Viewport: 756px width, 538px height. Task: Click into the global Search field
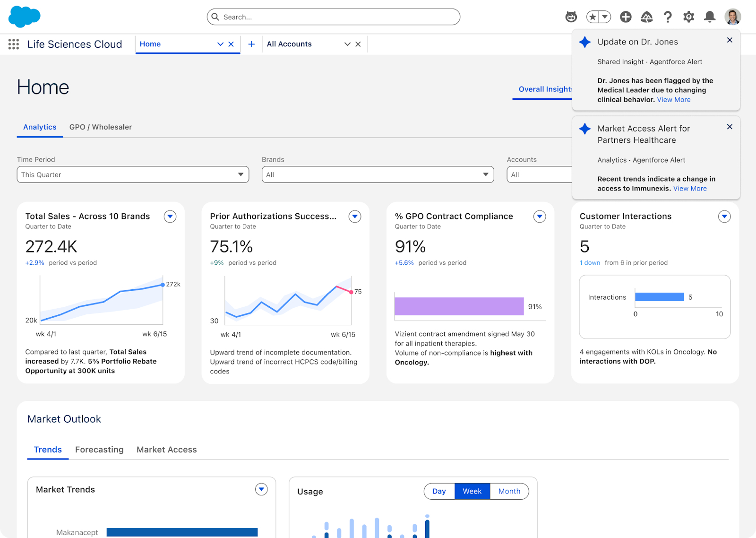click(333, 17)
